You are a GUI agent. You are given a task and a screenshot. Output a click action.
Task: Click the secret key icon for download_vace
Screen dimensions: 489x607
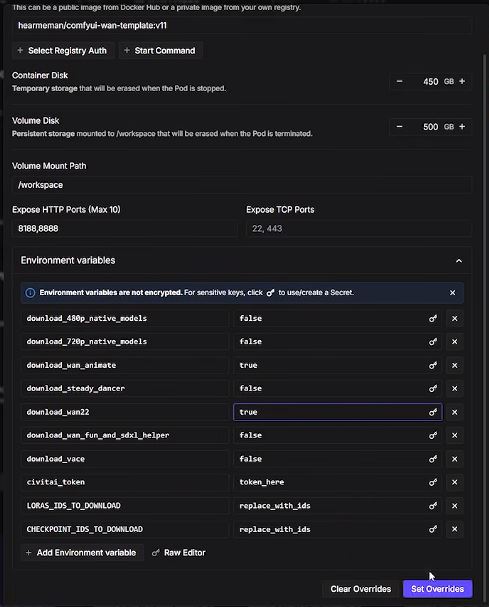432,459
